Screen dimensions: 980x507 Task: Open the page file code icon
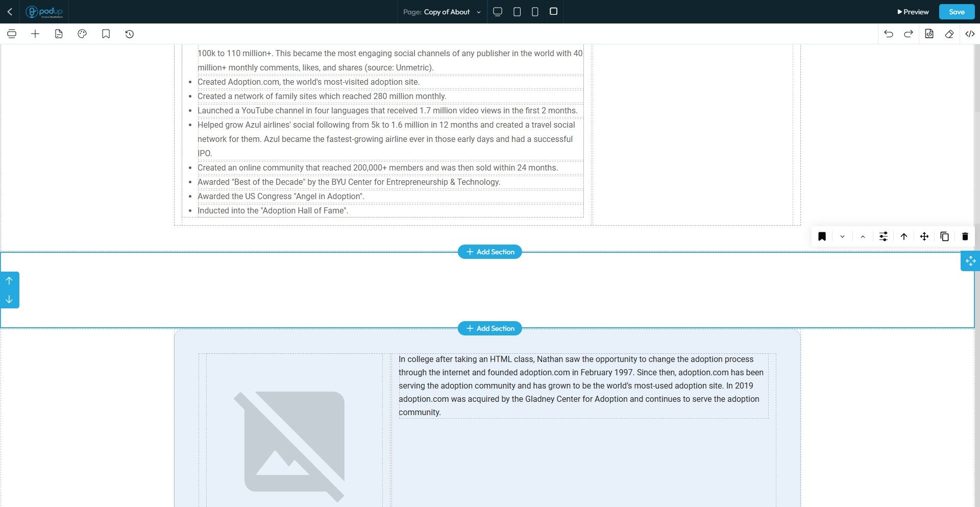tap(929, 34)
